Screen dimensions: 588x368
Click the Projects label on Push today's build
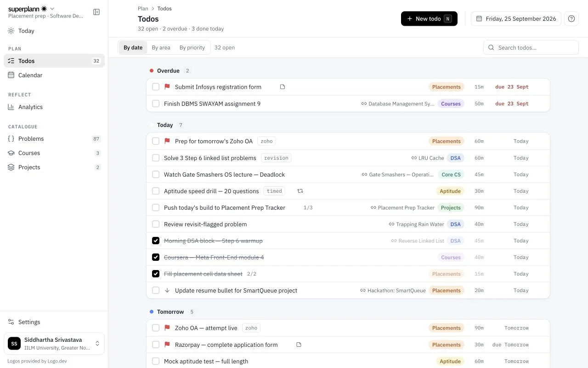pyautogui.click(x=451, y=207)
